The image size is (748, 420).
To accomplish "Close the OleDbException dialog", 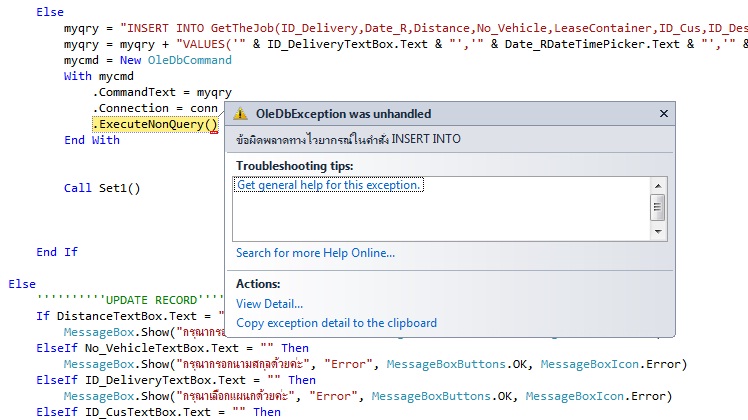I will click(x=664, y=114).
